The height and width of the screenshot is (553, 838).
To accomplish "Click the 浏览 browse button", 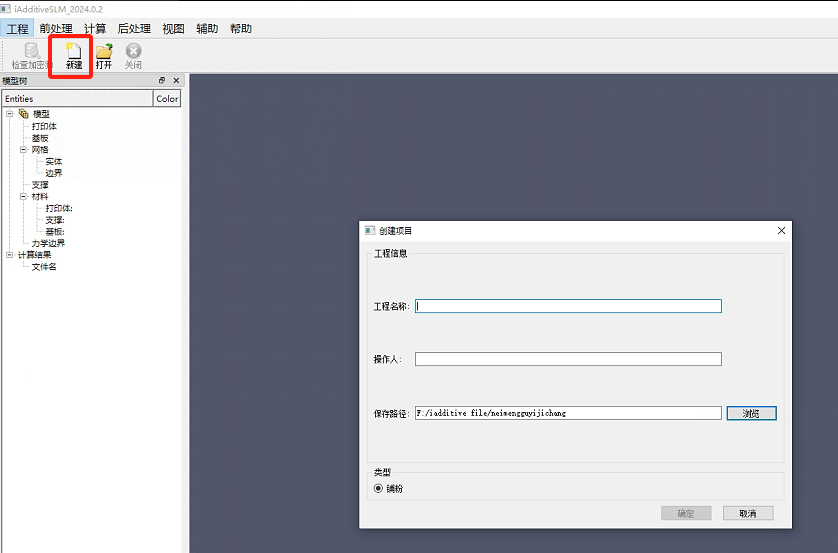I will click(751, 413).
